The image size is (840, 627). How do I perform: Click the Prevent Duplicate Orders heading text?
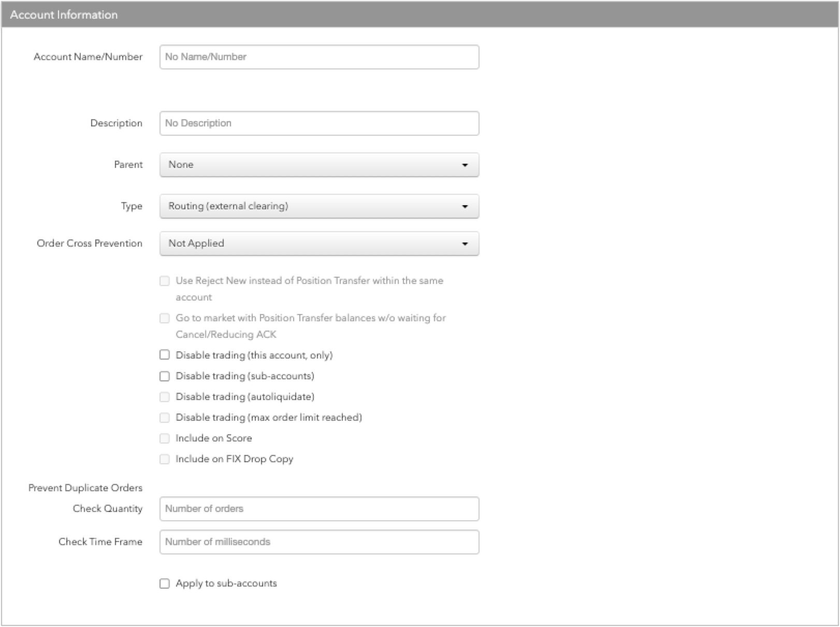pos(85,488)
